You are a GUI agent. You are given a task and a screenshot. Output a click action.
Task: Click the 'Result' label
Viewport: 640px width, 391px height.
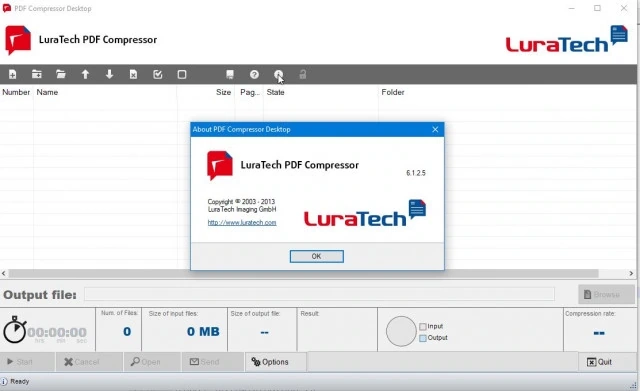(309, 313)
